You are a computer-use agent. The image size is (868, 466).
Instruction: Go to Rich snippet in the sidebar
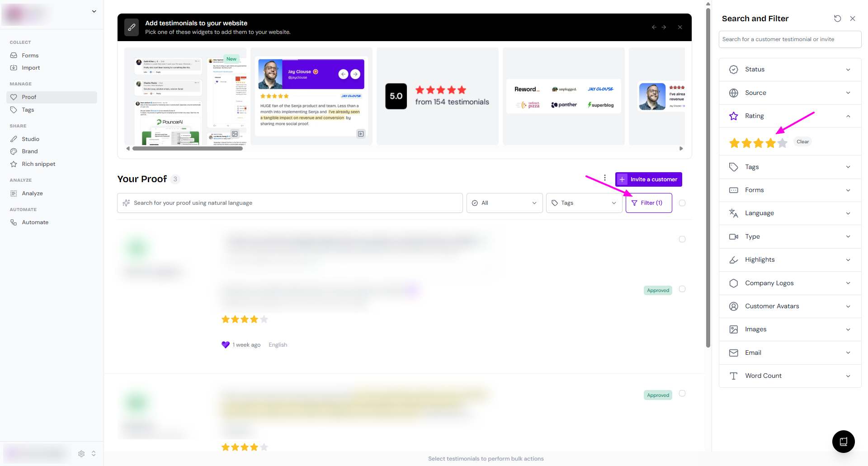(38, 164)
